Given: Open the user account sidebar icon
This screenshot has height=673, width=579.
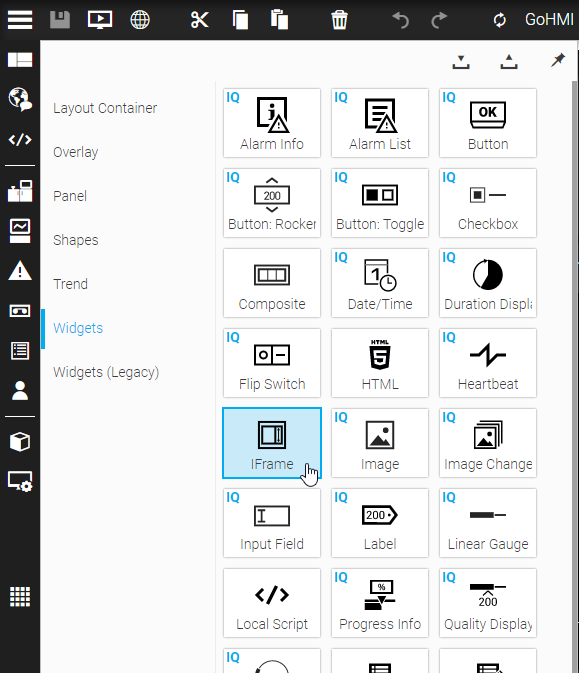Looking at the screenshot, I should click(x=20, y=391).
